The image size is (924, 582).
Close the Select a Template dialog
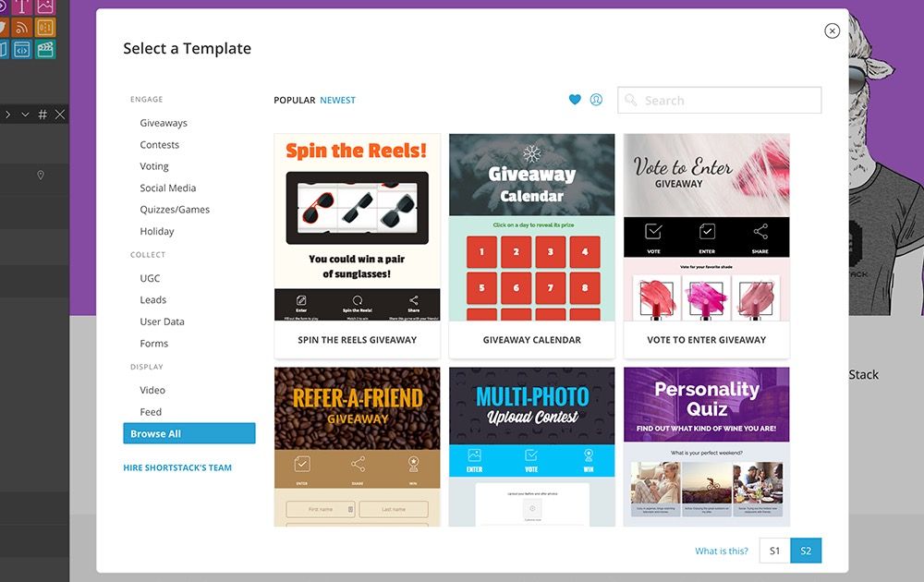(x=833, y=30)
